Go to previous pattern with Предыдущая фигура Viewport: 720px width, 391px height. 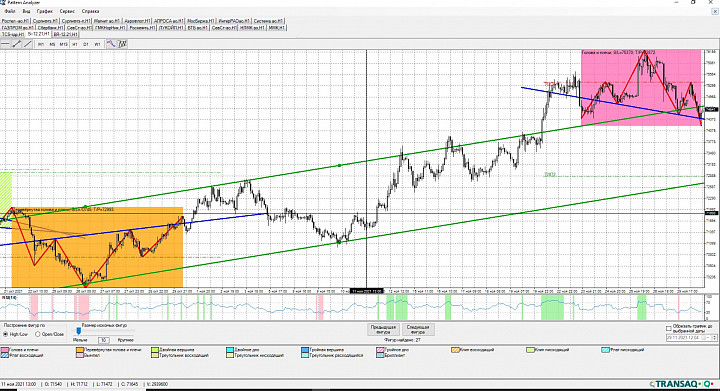[383, 330]
